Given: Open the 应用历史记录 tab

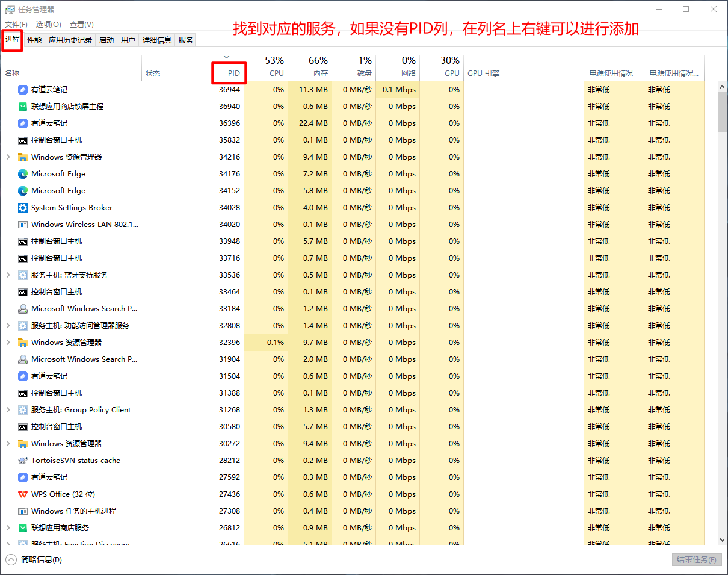Looking at the screenshot, I should (70, 40).
